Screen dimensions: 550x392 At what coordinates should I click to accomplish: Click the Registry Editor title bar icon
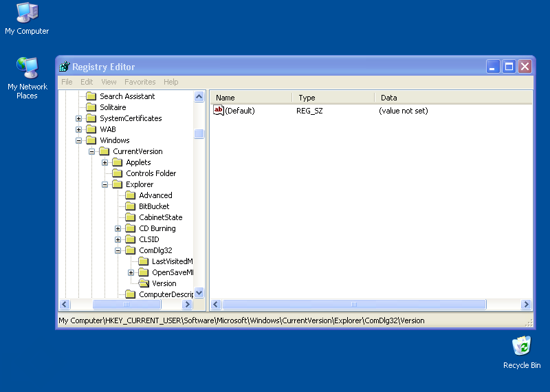pos(64,66)
